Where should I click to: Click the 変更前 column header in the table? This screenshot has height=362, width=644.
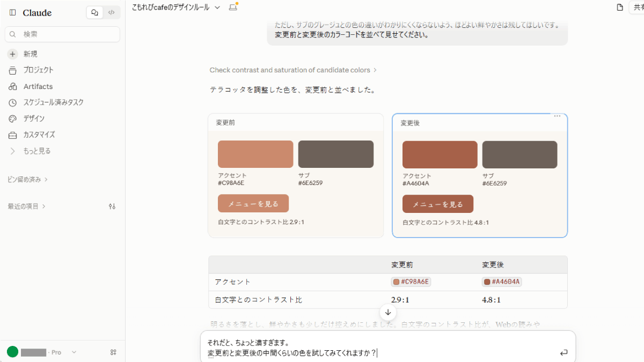pyautogui.click(x=402, y=265)
